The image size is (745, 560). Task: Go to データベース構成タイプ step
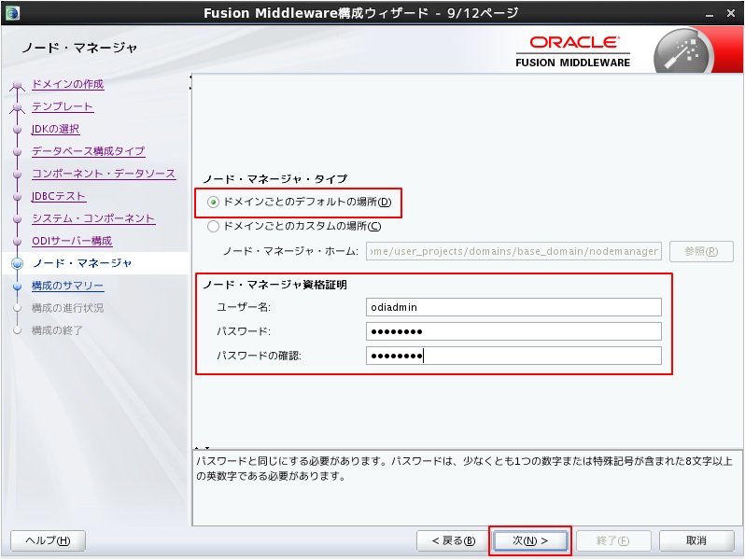pos(88,151)
